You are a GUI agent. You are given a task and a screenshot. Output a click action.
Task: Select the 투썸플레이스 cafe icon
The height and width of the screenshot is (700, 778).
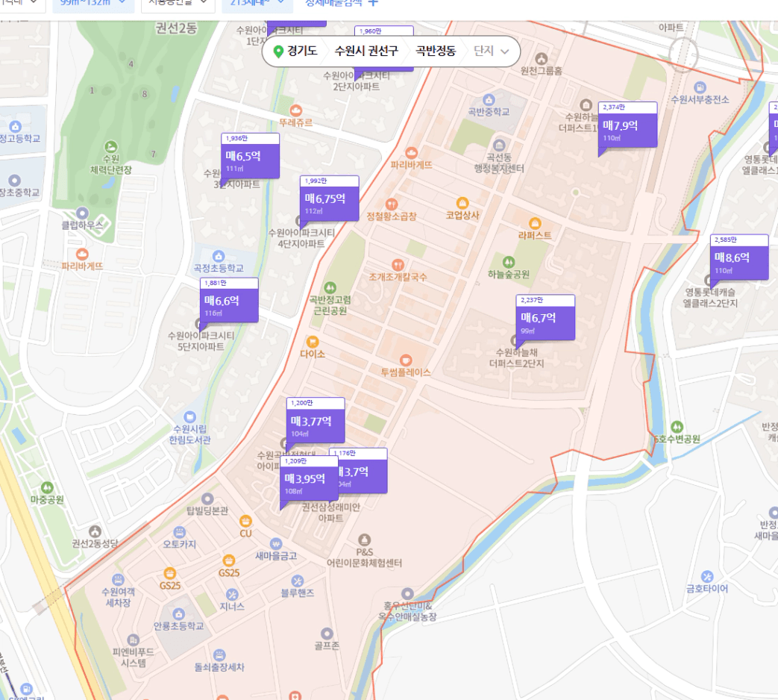405,360
